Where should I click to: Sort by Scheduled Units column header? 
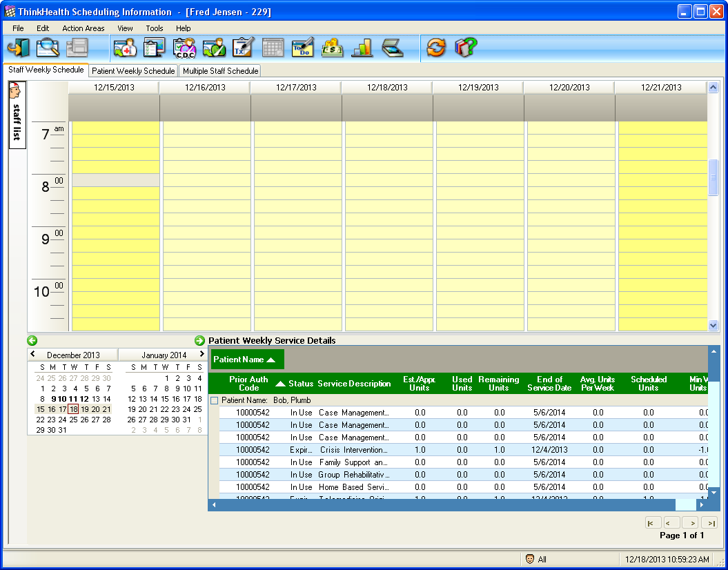(649, 384)
